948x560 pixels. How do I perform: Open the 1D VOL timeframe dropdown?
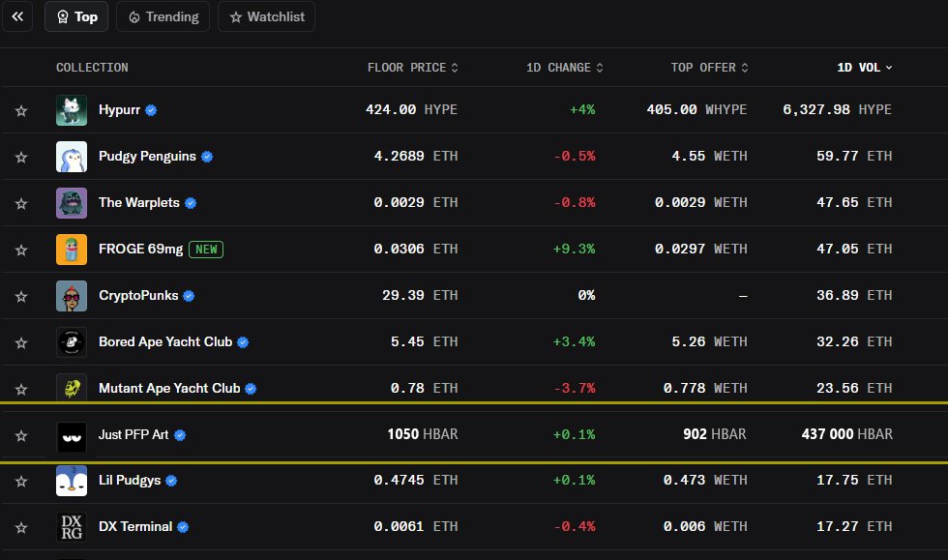[865, 67]
